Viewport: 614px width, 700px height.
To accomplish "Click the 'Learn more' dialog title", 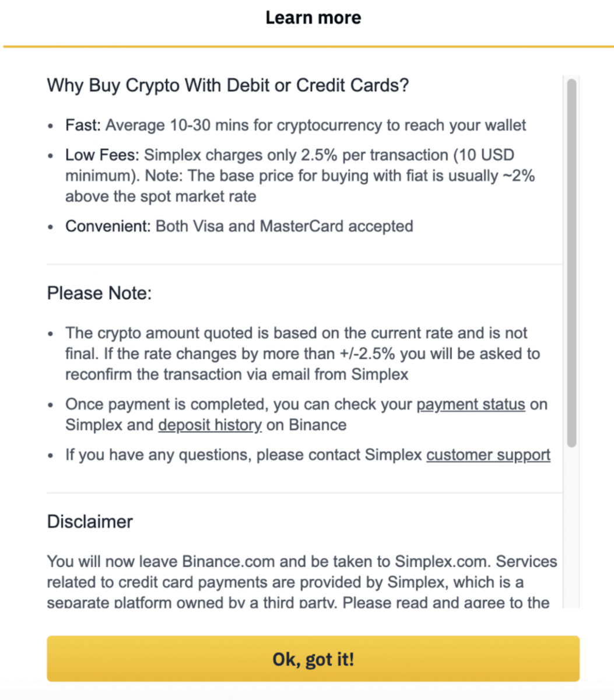I will pos(313,17).
